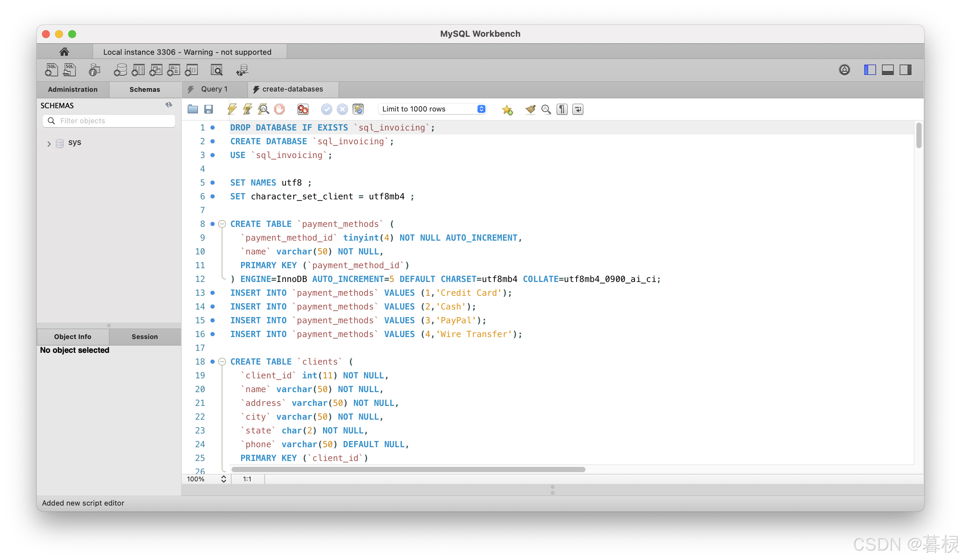Click the stop execution hand icon
961x560 pixels.
279,109
